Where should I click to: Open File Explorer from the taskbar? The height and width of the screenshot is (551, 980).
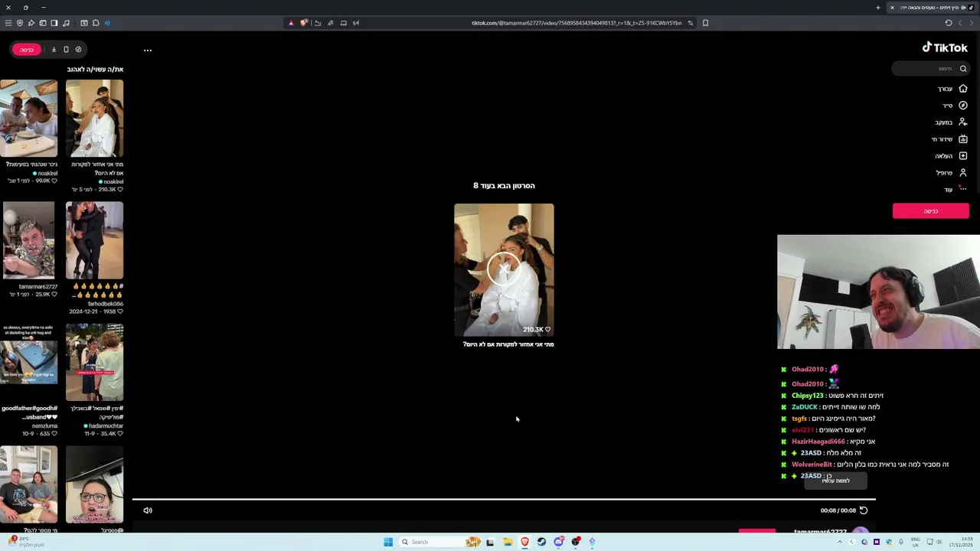[507, 542]
